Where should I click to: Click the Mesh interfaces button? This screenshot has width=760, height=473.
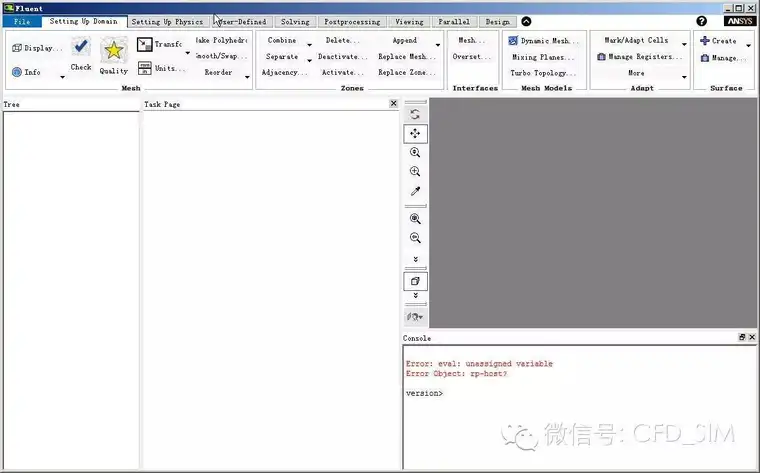471,40
